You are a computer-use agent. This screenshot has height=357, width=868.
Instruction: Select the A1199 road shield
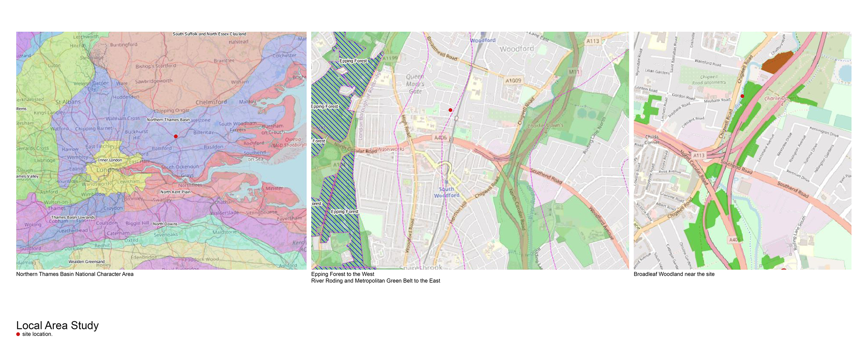click(390, 58)
